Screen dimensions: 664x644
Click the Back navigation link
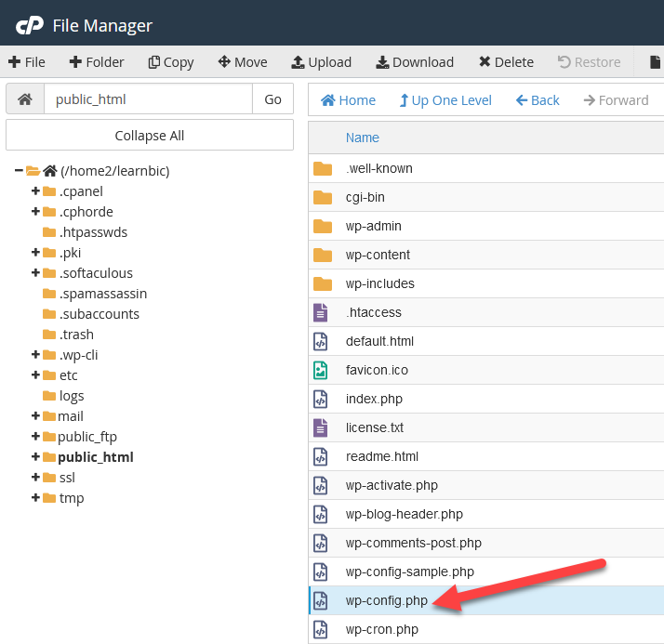538,100
